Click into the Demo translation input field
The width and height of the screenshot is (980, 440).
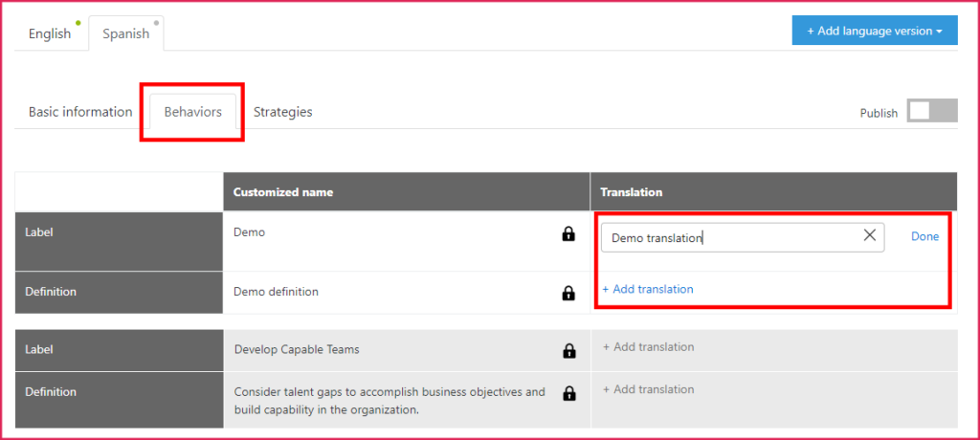coord(727,237)
